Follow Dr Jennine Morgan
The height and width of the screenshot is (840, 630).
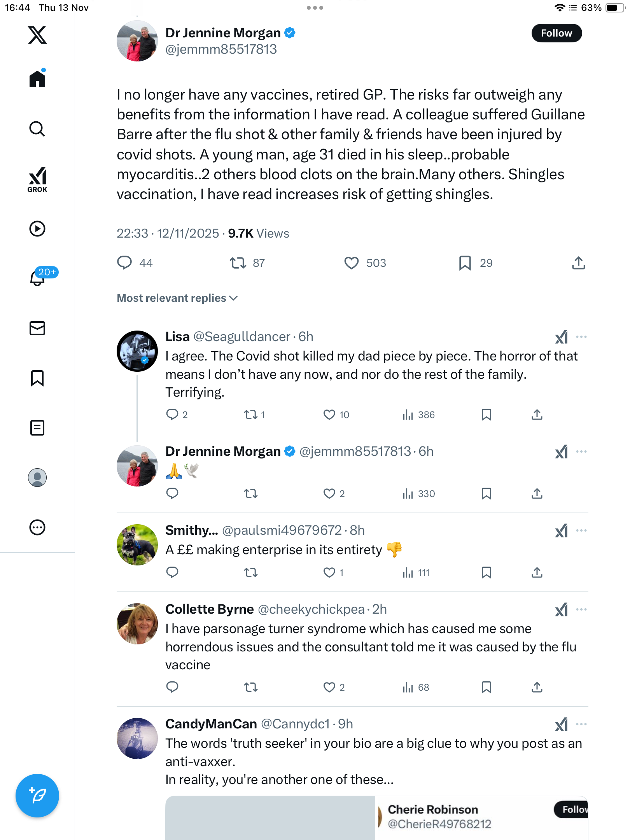556,33
